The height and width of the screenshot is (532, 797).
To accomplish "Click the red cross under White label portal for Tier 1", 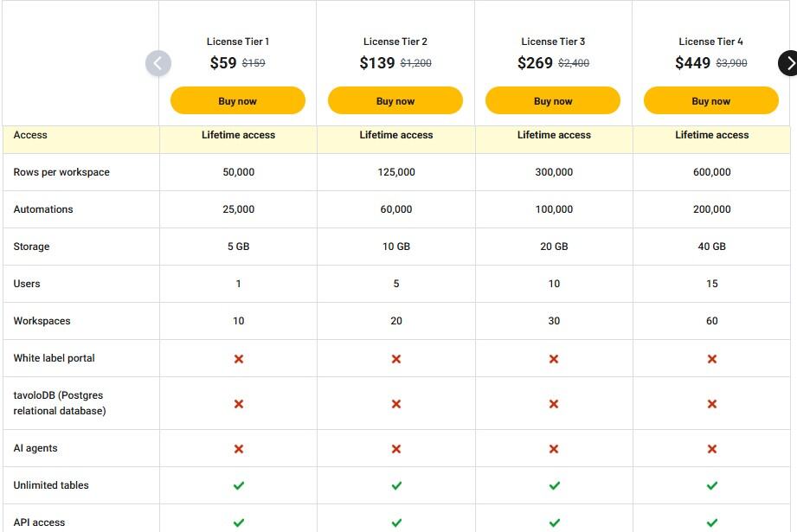I will point(238,358).
